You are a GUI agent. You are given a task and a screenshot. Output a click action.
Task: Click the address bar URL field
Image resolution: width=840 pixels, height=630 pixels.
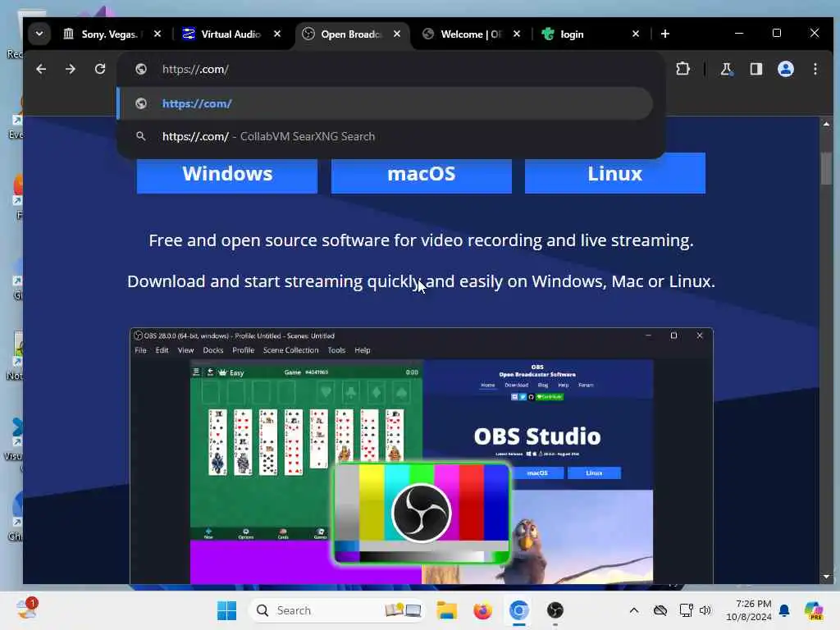click(391, 69)
